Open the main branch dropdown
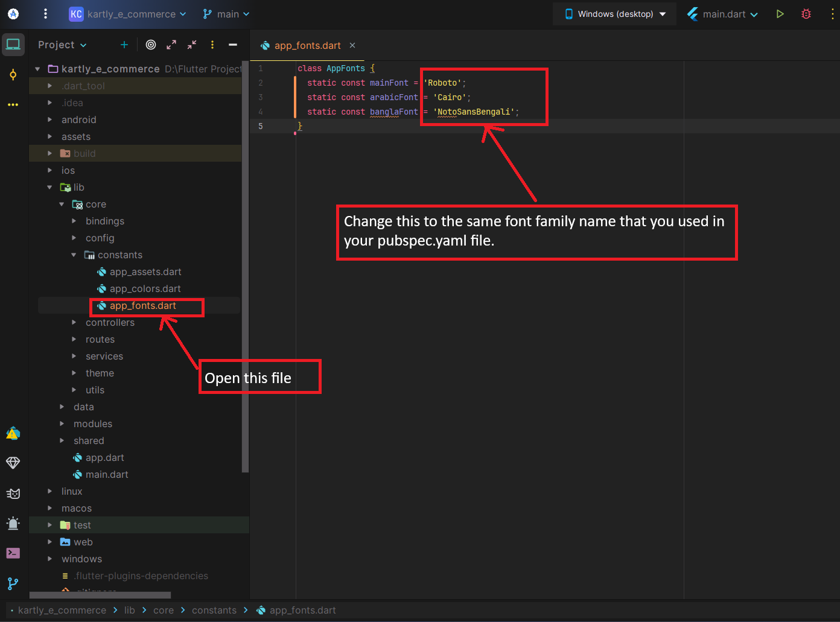 pyautogui.click(x=226, y=14)
